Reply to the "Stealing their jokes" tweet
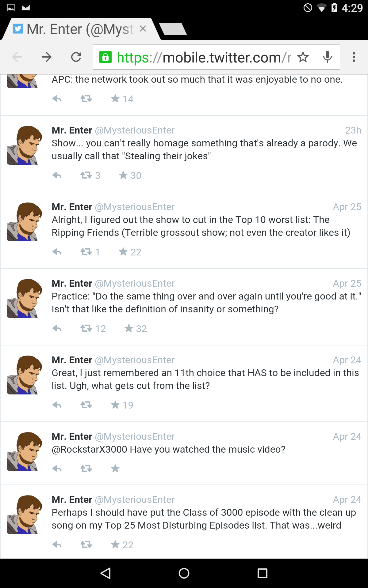 [57, 175]
